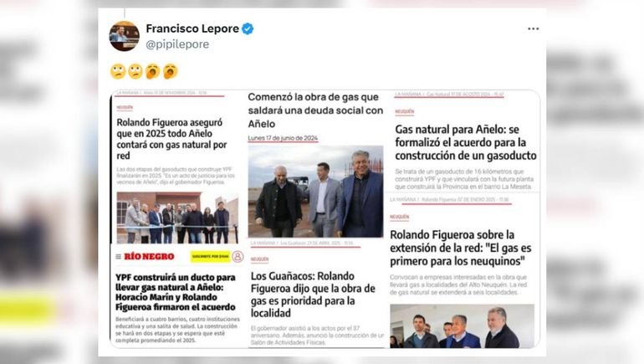Click photo of three men walking
This screenshot has width=644, height=364.
point(315,191)
